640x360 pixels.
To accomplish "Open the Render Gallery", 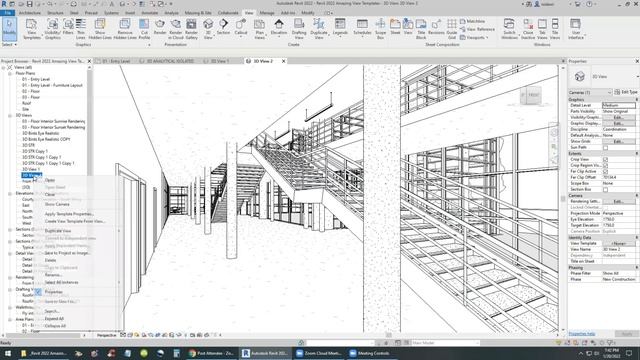I will click(x=191, y=29).
